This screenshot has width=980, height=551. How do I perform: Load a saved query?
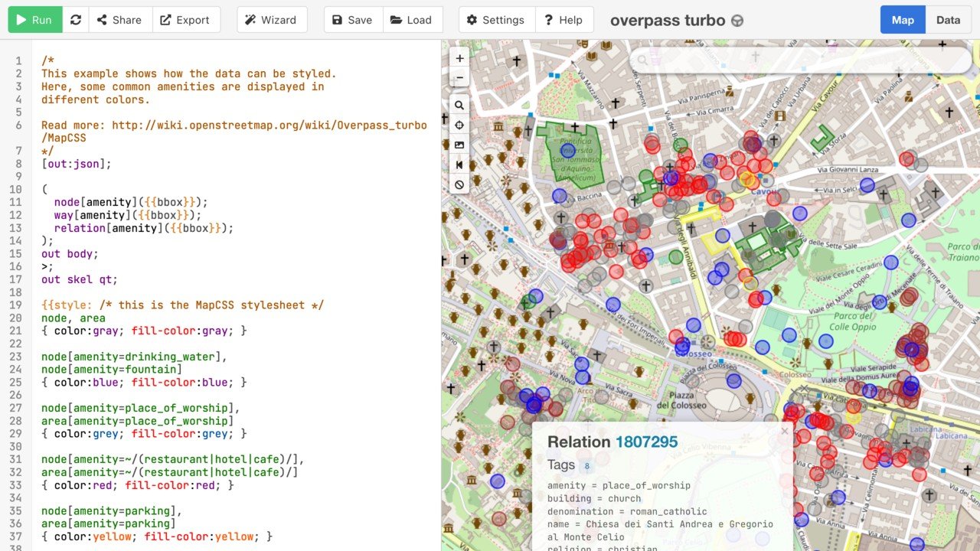pyautogui.click(x=413, y=20)
